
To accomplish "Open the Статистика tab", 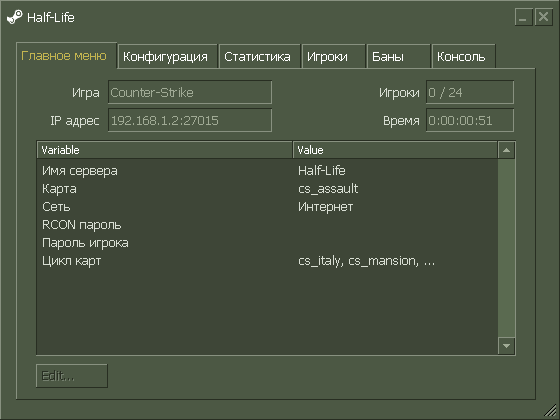I will point(259,56).
